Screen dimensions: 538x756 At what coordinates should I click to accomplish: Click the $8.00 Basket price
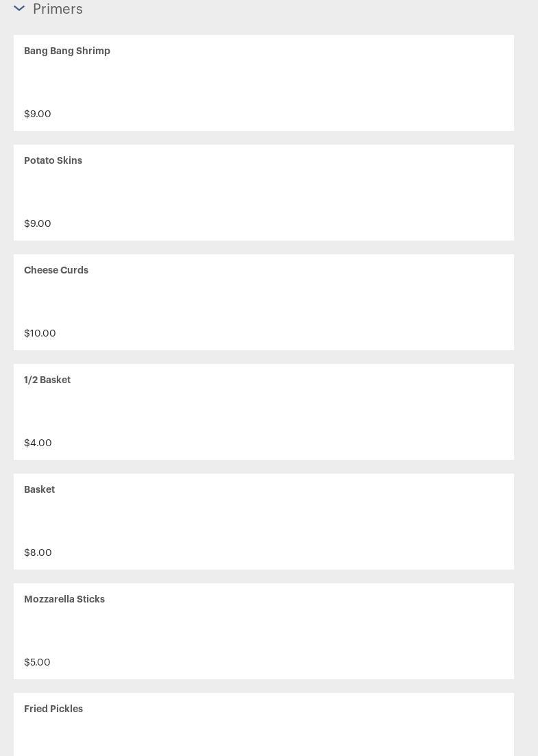click(x=38, y=552)
